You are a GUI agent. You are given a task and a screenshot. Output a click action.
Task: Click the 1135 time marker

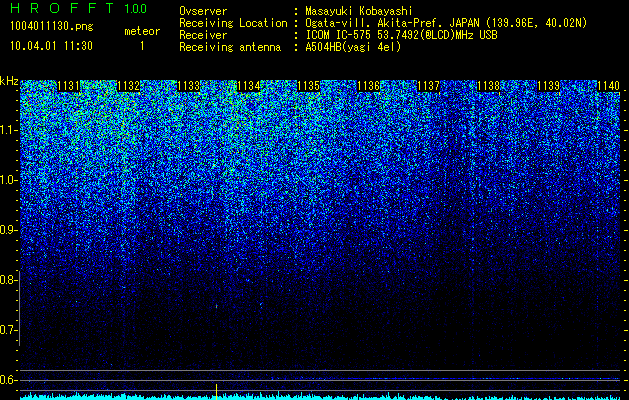[x=308, y=86]
